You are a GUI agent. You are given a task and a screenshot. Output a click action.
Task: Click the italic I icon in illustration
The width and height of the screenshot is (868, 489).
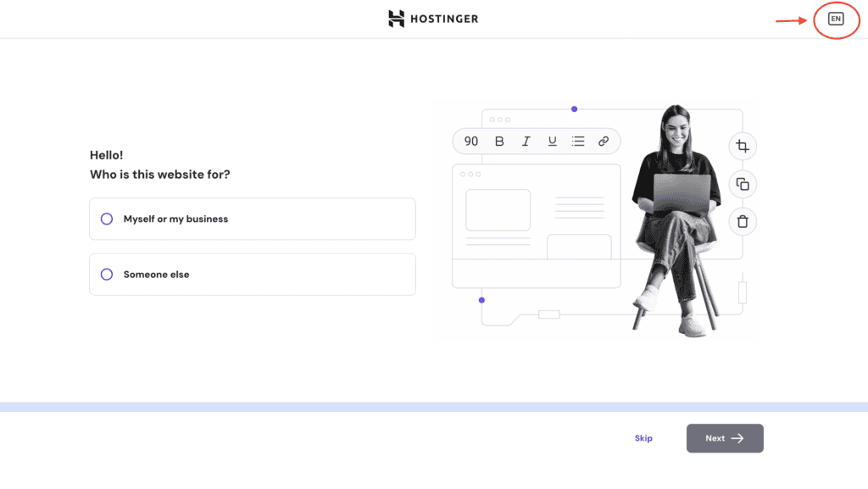526,141
